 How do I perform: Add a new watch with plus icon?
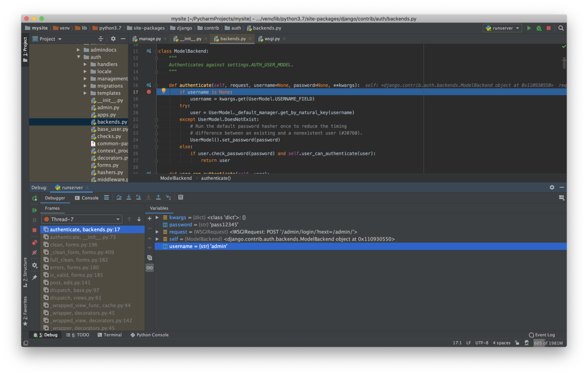click(149, 218)
